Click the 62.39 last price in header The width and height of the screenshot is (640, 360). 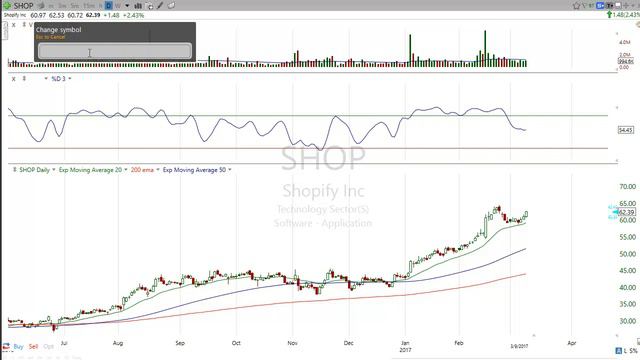tap(93, 15)
